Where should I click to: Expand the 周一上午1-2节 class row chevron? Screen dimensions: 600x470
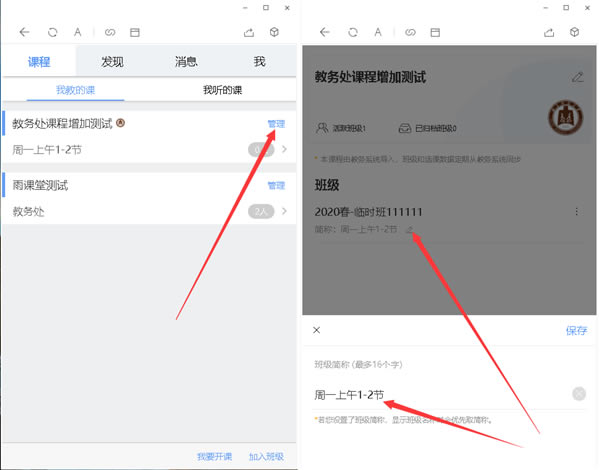point(284,149)
